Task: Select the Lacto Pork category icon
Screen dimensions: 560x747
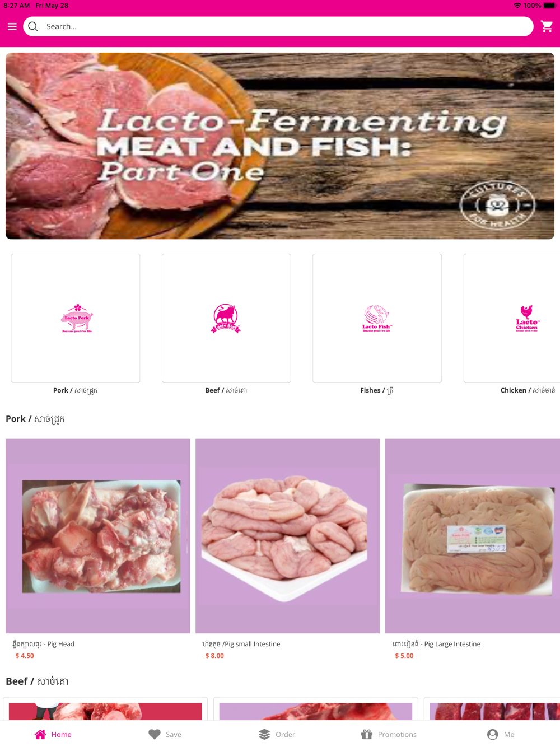Action: point(76,318)
